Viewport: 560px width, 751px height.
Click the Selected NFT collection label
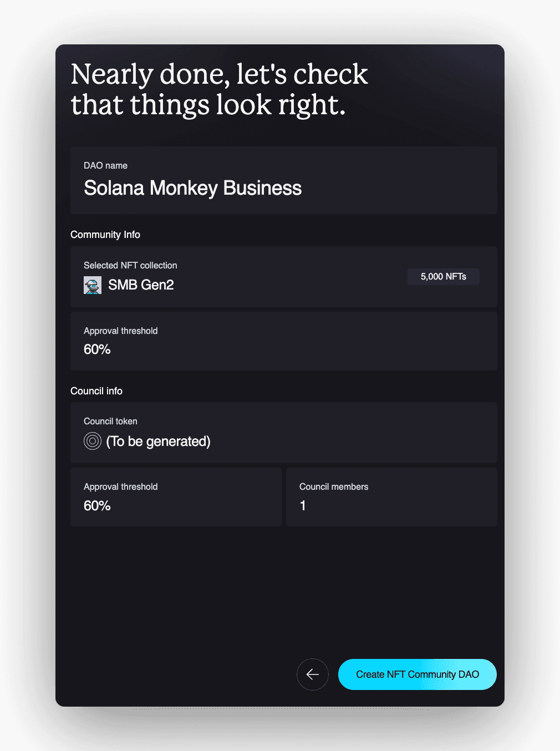pos(130,266)
